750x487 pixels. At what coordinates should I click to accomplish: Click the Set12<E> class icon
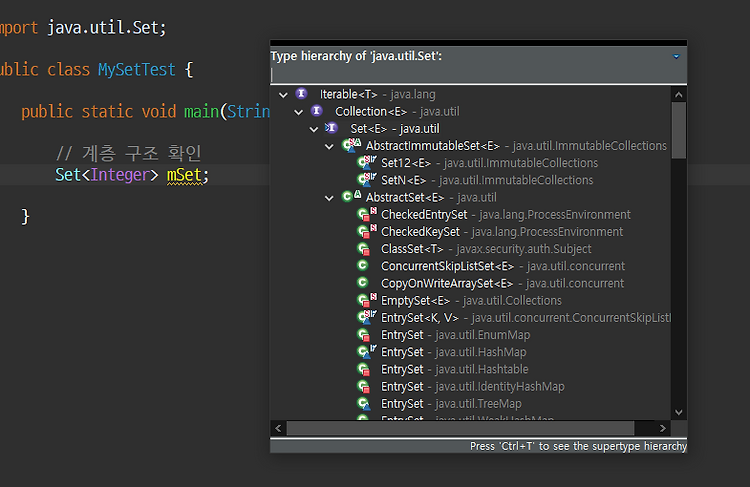tap(367, 163)
